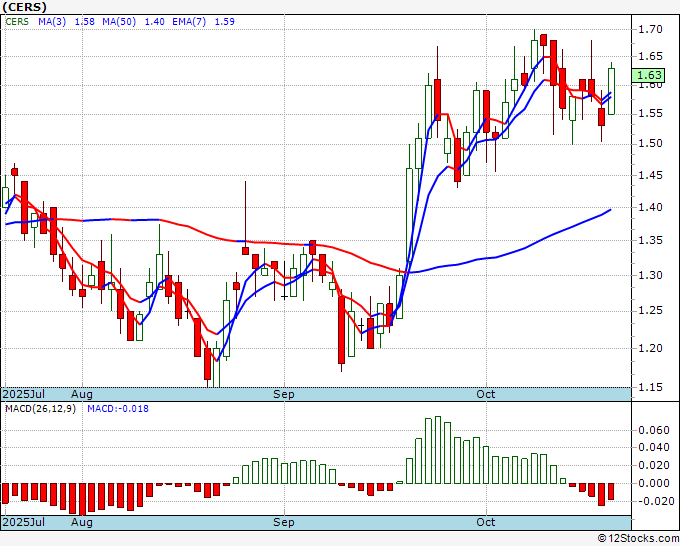
Task: Click the Aug marker on price axis
Action: pos(81,394)
